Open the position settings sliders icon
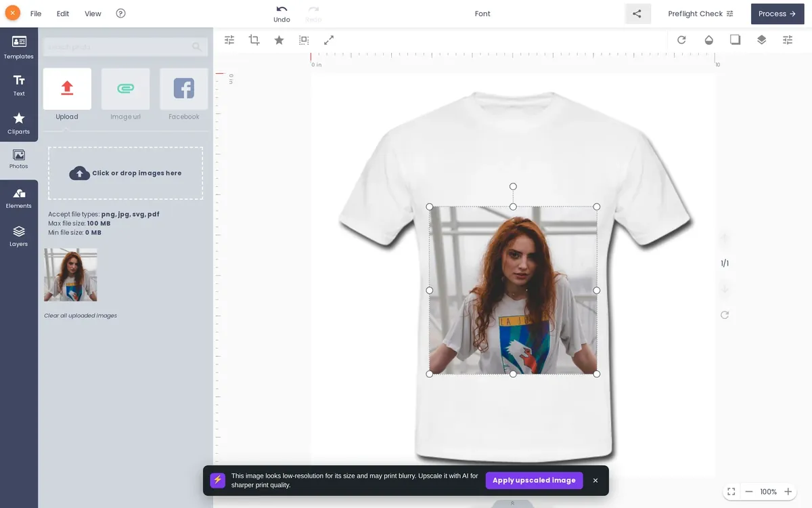This screenshot has width=812, height=508. pos(788,40)
